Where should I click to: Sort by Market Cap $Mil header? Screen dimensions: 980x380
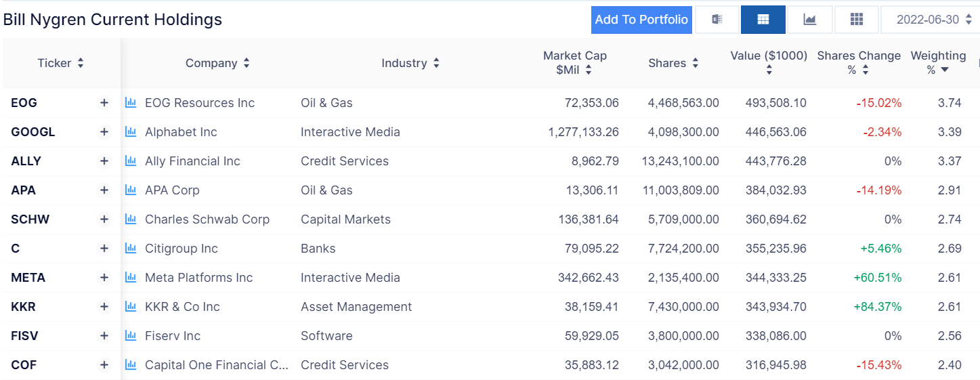[x=575, y=62]
